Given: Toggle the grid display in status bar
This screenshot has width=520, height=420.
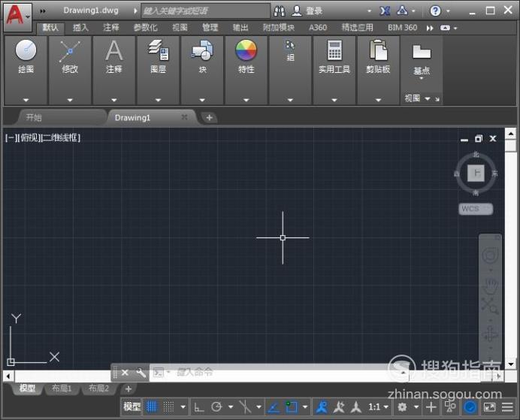Looking at the screenshot, I should click(x=152, y=406).
